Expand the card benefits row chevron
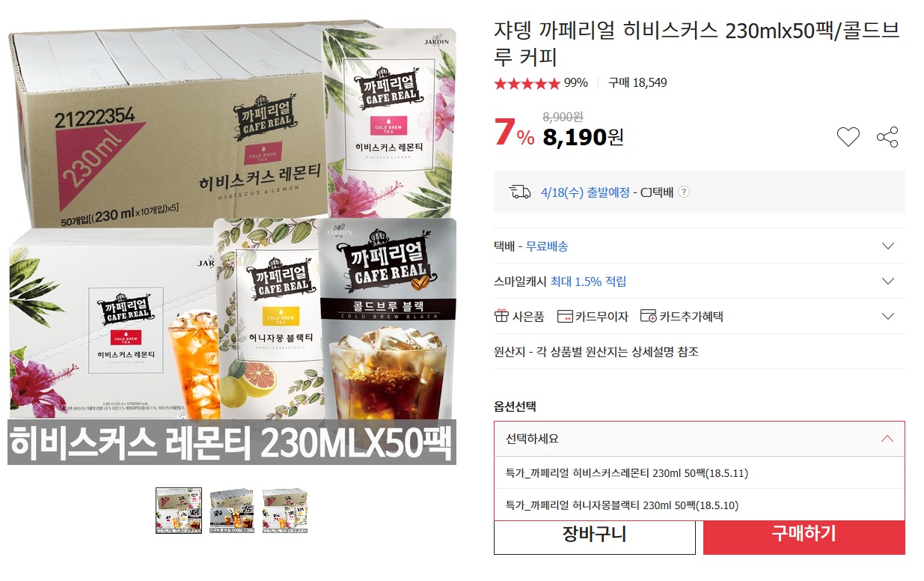 click(888, 316)
